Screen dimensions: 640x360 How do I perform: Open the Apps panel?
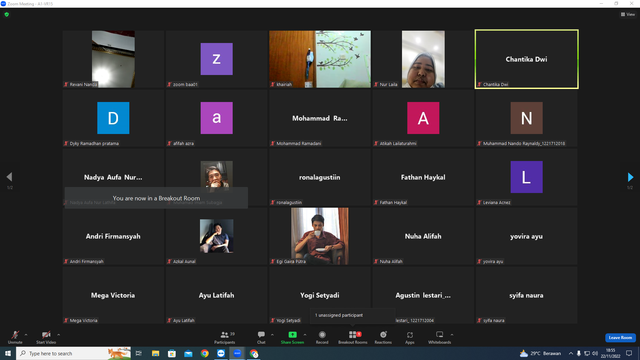point(410,337)
